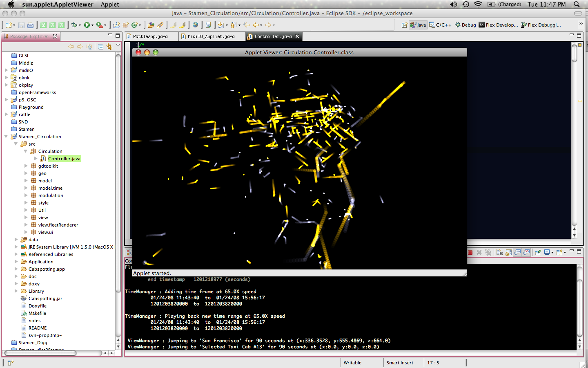The image size is (588, 368).
Task: Open the Package Explorer view menu dropdown
Action: (x=118, y=45)
